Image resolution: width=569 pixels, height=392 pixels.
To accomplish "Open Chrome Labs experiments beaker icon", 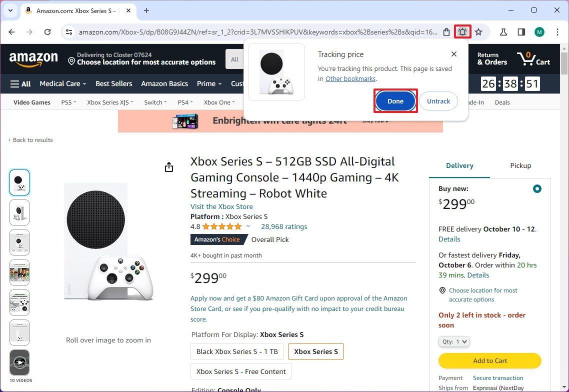I will [x=503, y=31].
